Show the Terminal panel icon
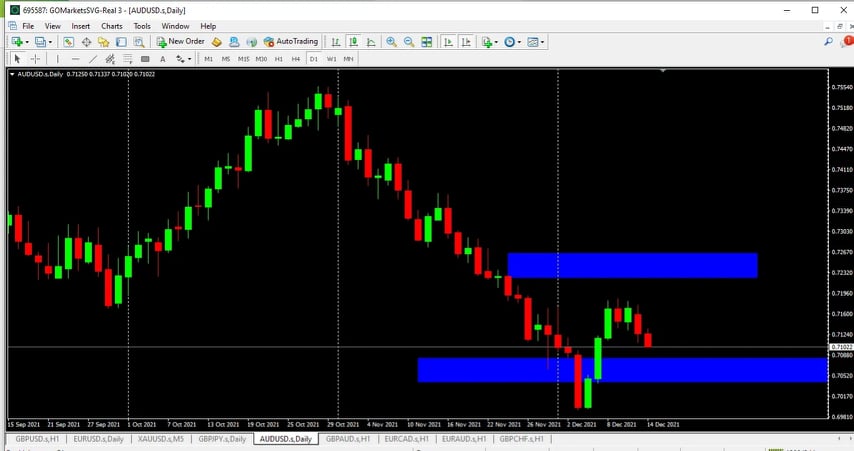The width and height of the screenshot is (854, 451). (121, 42)
